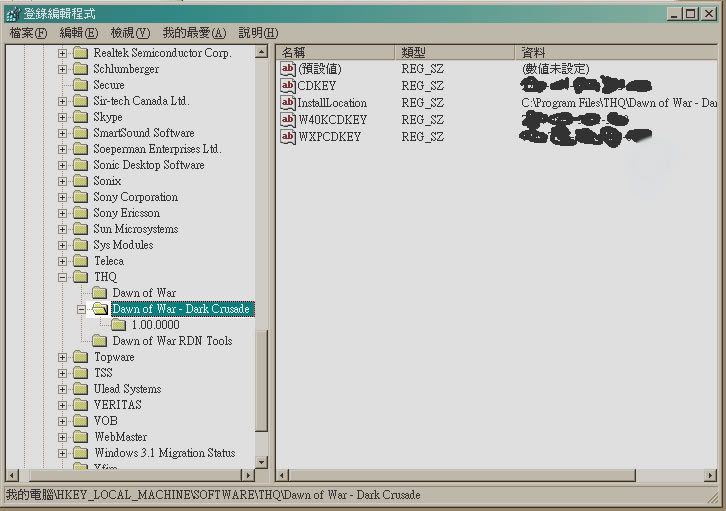
Task: Click the Dawn of War folder icon
Action: pyautogui.click(x=99, y=293)
